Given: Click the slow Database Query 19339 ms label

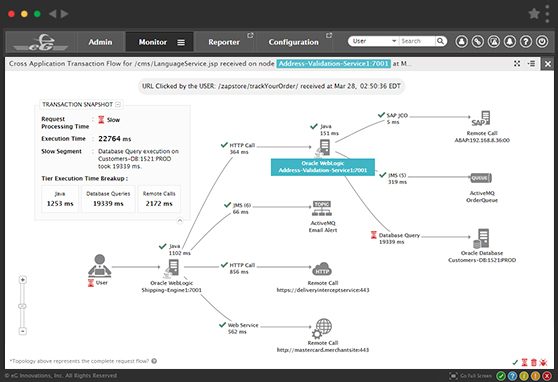Looking at the screenshot, I should pyautogui.click(x=399, y=239).
